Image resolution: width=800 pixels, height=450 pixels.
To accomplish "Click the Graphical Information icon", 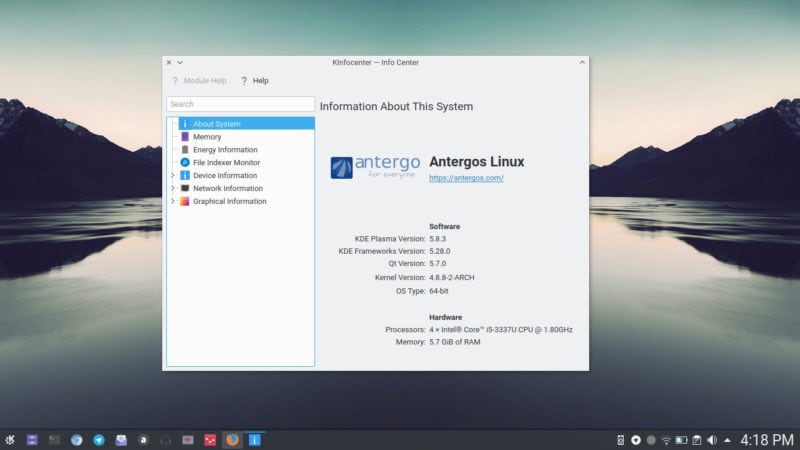I will [185, 201].
